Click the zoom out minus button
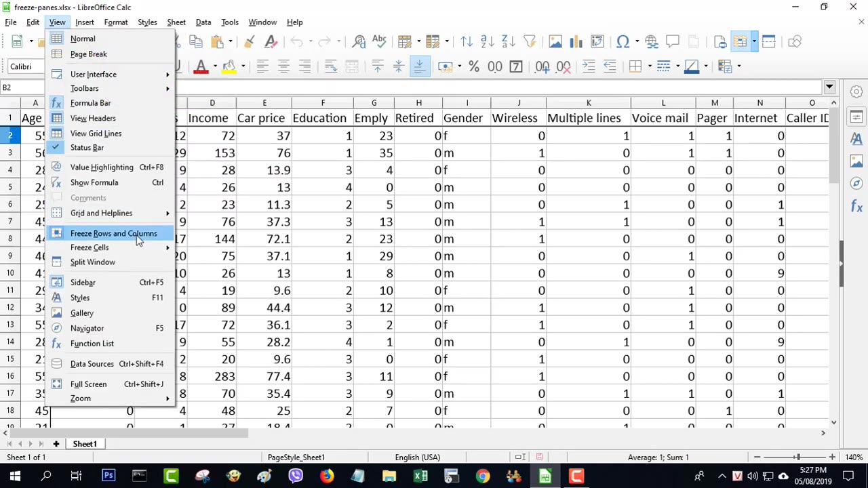 (x=757, y=457)
